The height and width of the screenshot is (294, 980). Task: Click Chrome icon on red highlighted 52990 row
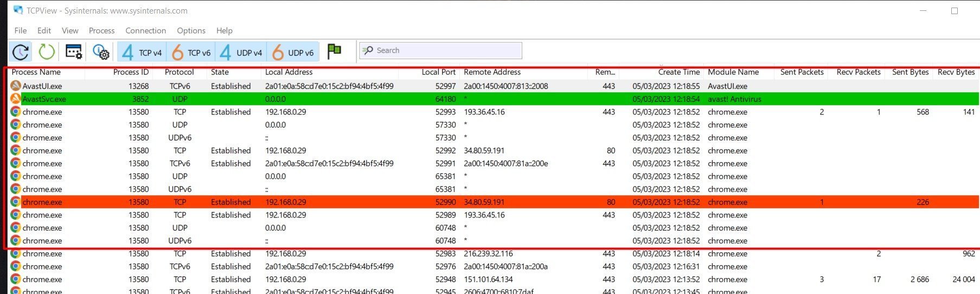[x=16, y=202]
